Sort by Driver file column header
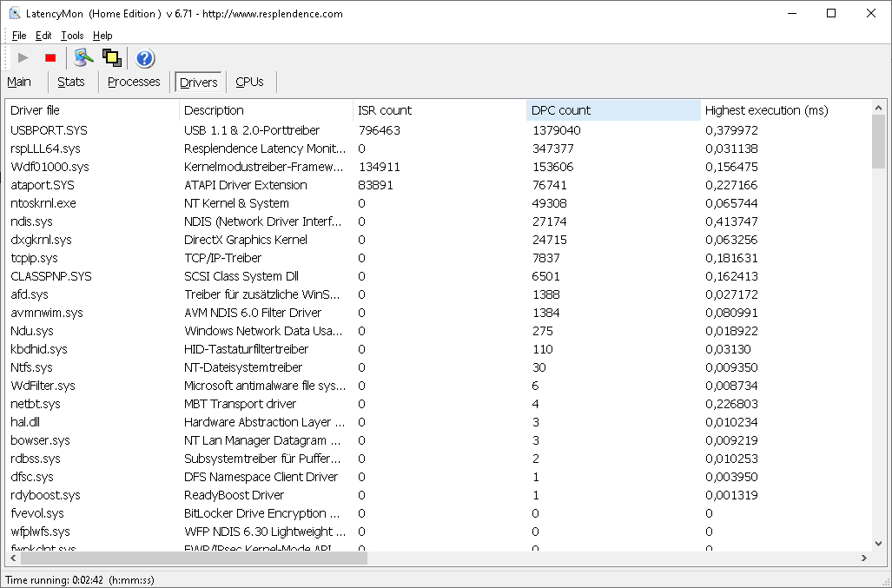892x588 pixels. click(93, 110)
